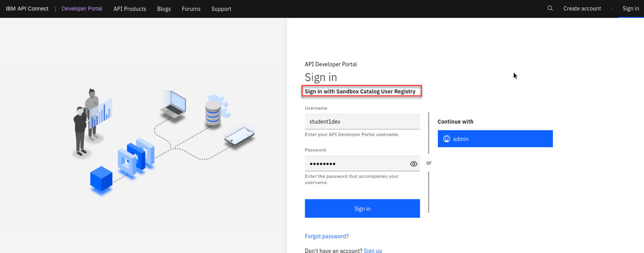Follow the Forgot password? link
The height and width of the screenshot is (253, 644).
click(327, 236)
